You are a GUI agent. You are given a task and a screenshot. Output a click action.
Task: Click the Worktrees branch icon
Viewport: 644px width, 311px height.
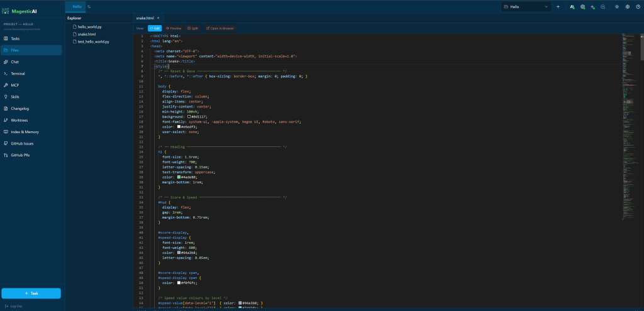click(6, 120)
